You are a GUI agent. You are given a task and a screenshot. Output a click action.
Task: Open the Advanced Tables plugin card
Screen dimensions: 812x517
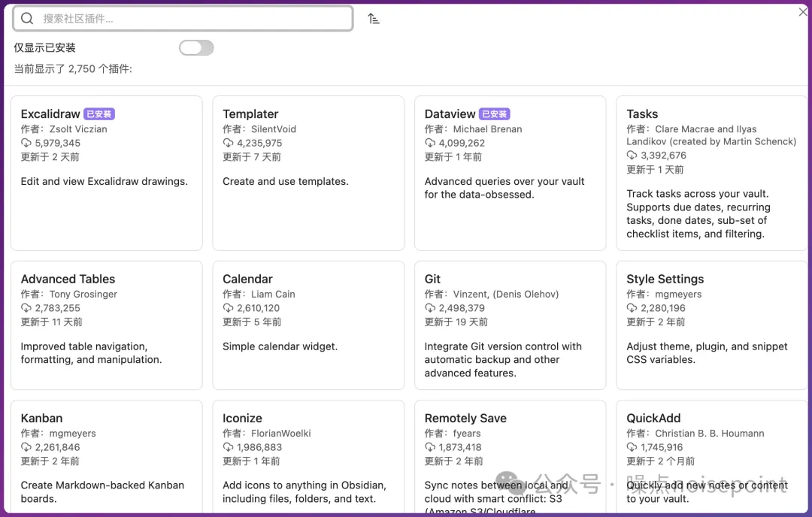[107, 325]
